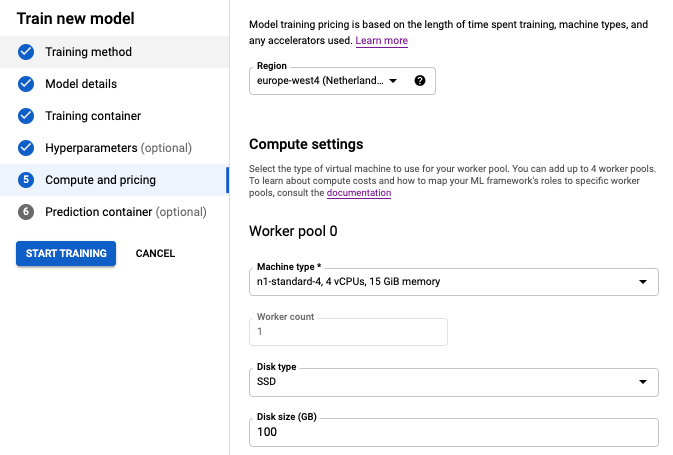
Task: Follow the Learn more pricing link
Action: (381, 41)
